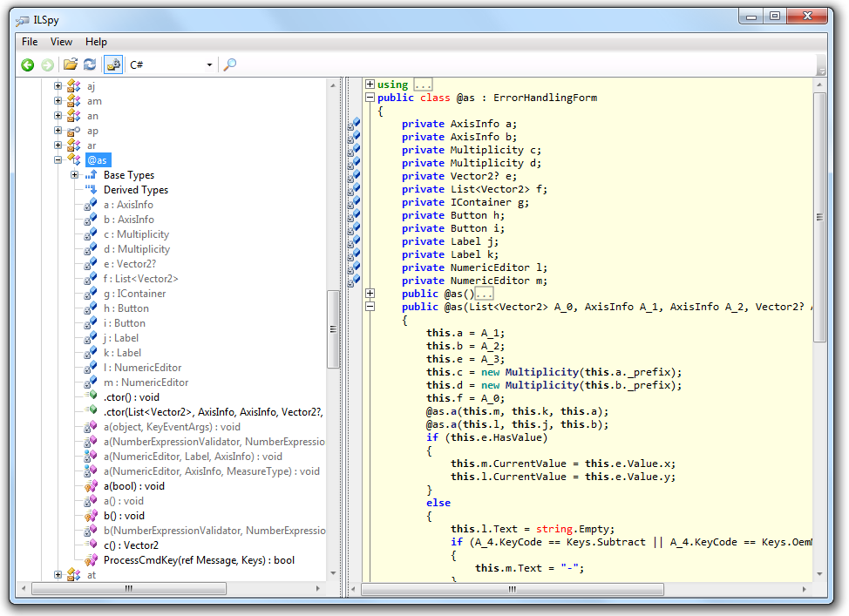Click the field icon for g : IContainer
The height and width of the screenshot is (616, 849).
tap(91, 294)
